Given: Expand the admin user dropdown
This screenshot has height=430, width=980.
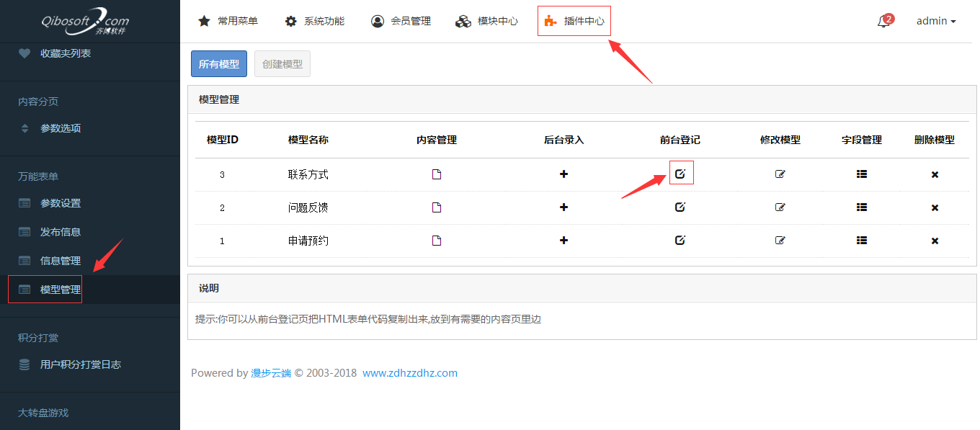Looking at the screenshot, I should (935, 22).
